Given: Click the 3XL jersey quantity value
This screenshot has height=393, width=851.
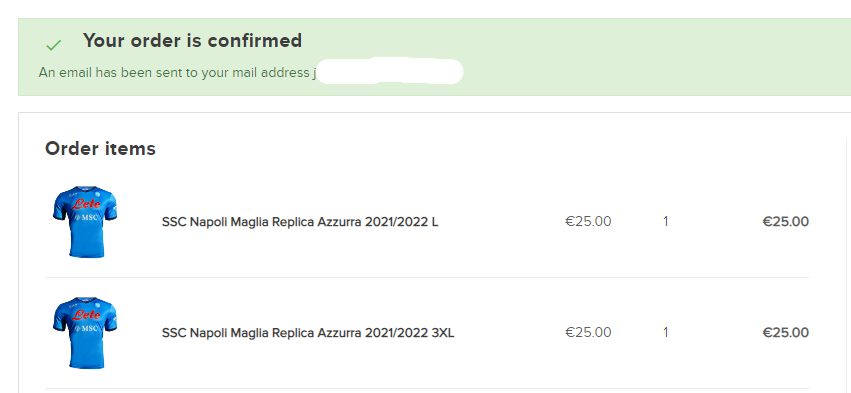Looking at the screenshot, I should click(x=665, y=332).
